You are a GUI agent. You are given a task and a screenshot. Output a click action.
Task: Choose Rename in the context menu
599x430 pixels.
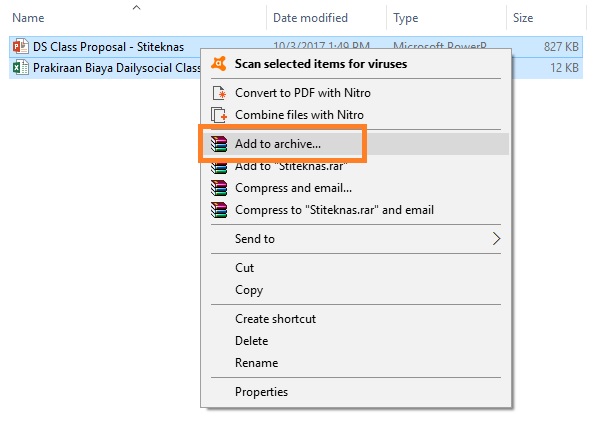coord(256,363)
